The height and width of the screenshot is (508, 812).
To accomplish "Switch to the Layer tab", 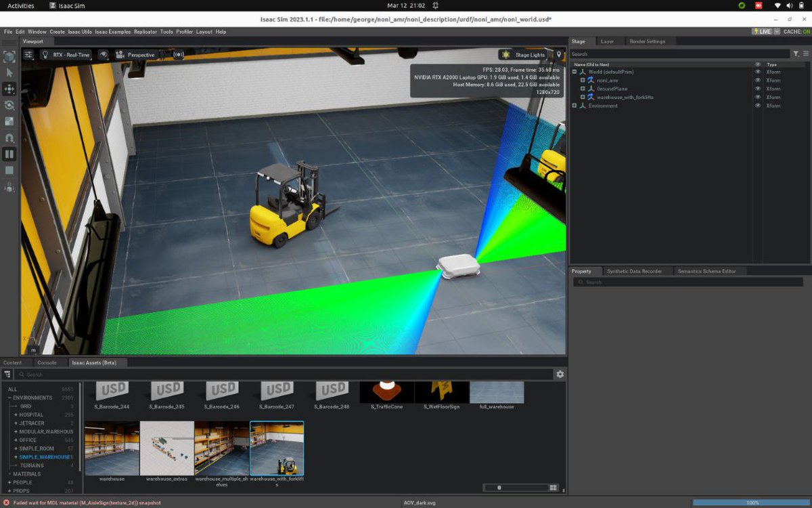I will coord(608,41).
